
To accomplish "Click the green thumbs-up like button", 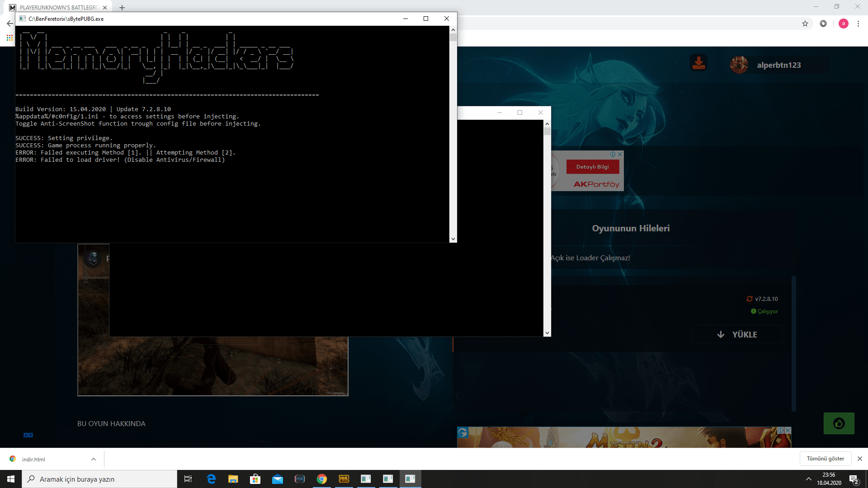I will 839,423.
